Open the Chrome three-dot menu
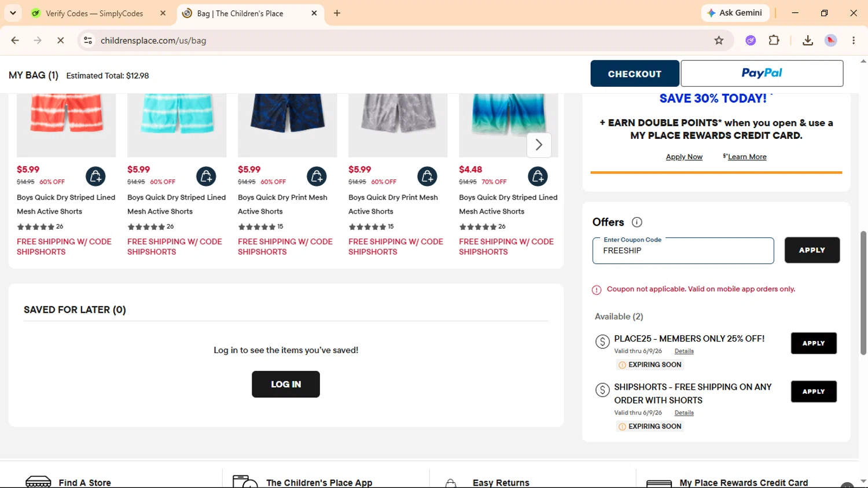Viewport: 868px width, 488px height. [854, 41]
